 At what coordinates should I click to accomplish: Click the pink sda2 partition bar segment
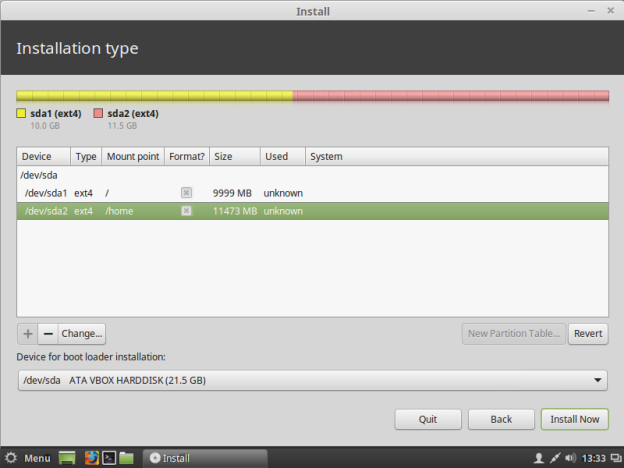(x=450, y=96)
